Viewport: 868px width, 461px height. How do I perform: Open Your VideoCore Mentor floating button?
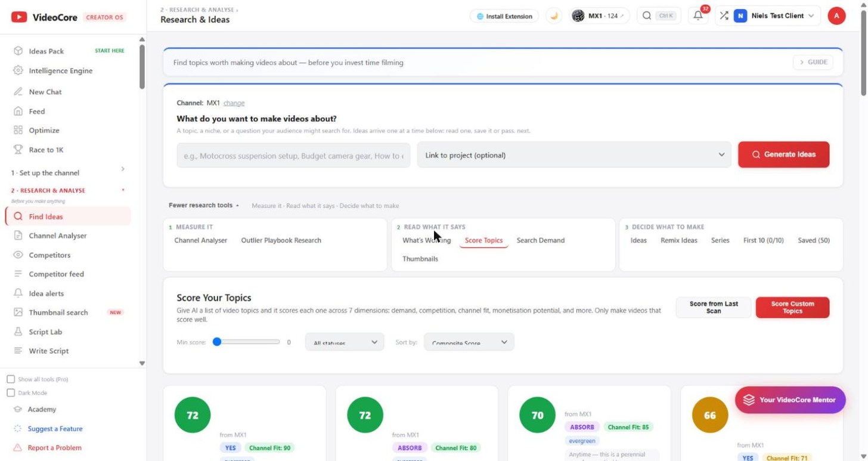tap(790, 400)
